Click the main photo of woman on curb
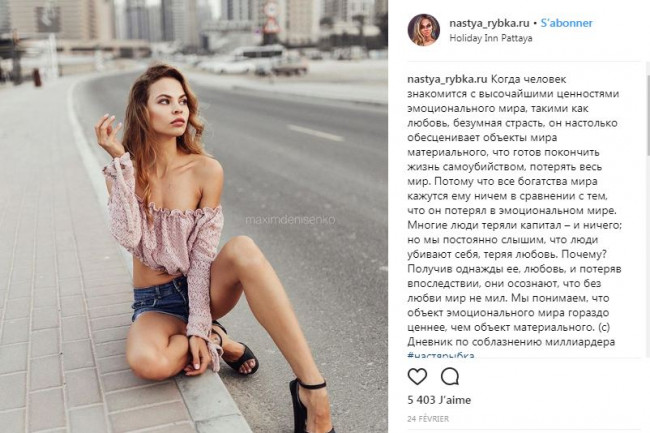This screenshot has width=650, height=433. [x=194, y=216]
